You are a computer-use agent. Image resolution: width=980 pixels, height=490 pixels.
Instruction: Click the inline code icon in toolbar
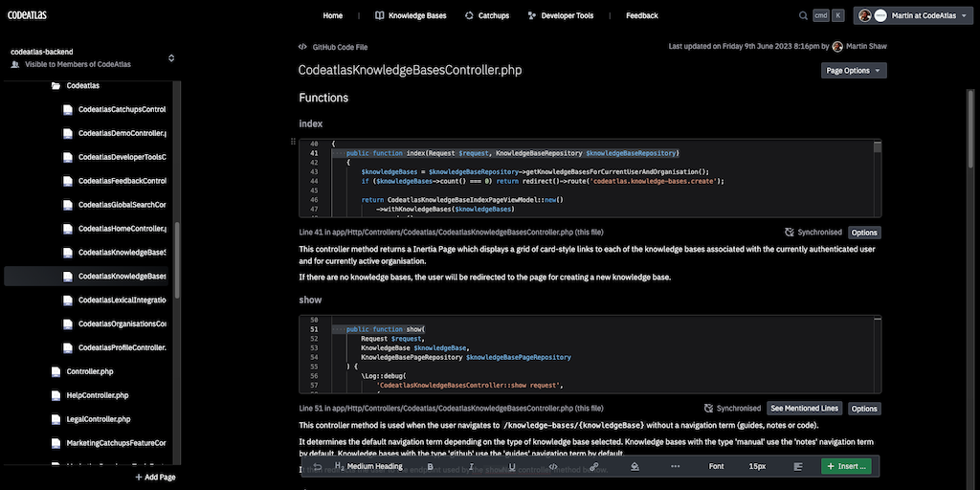pyautogui.click(x=553, y=466)
